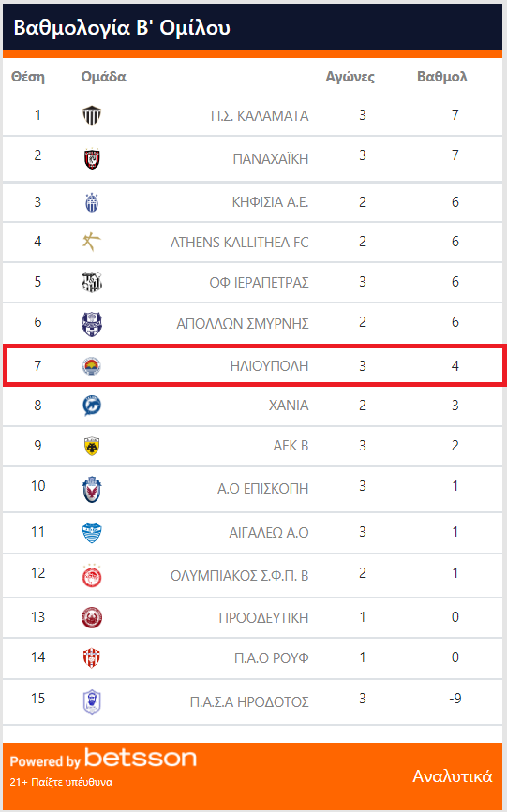Click the Χανιά dolphin logo

[x=92, y=406]
